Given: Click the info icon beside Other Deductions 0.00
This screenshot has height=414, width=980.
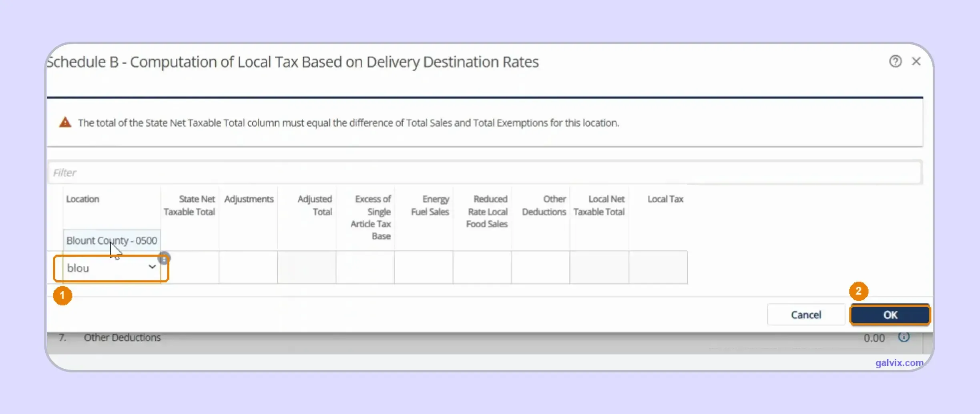Looking at the screenshot, I should tap(904, 337).
